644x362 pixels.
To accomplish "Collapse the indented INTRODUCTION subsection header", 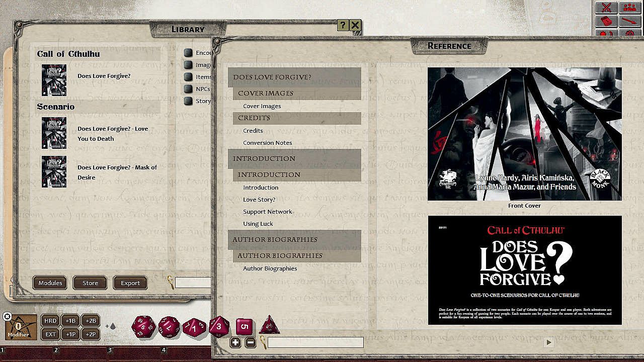I will click(x=297, y=175).
